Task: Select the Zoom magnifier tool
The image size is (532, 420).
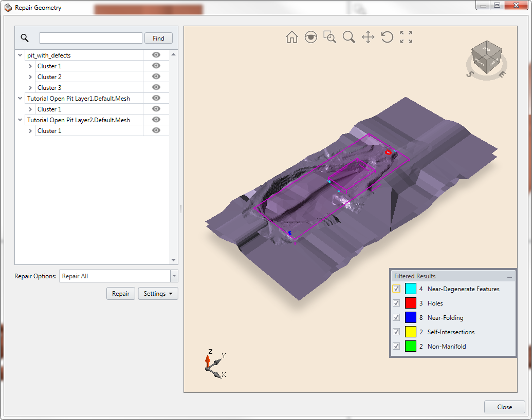Action: 349,37
